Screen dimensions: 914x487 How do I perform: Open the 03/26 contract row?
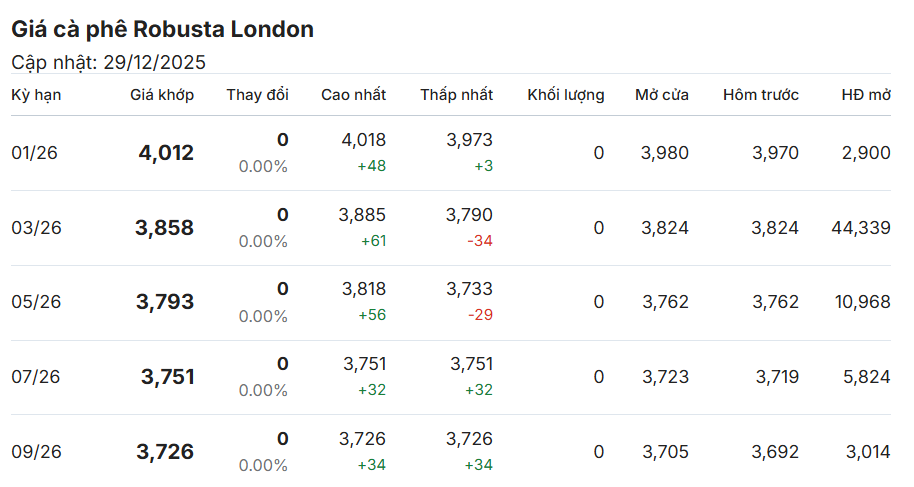[36, 228]
